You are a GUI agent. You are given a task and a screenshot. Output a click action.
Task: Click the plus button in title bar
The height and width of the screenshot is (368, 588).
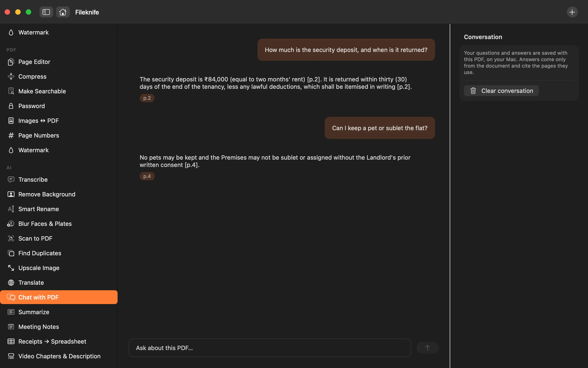point(572,12)
